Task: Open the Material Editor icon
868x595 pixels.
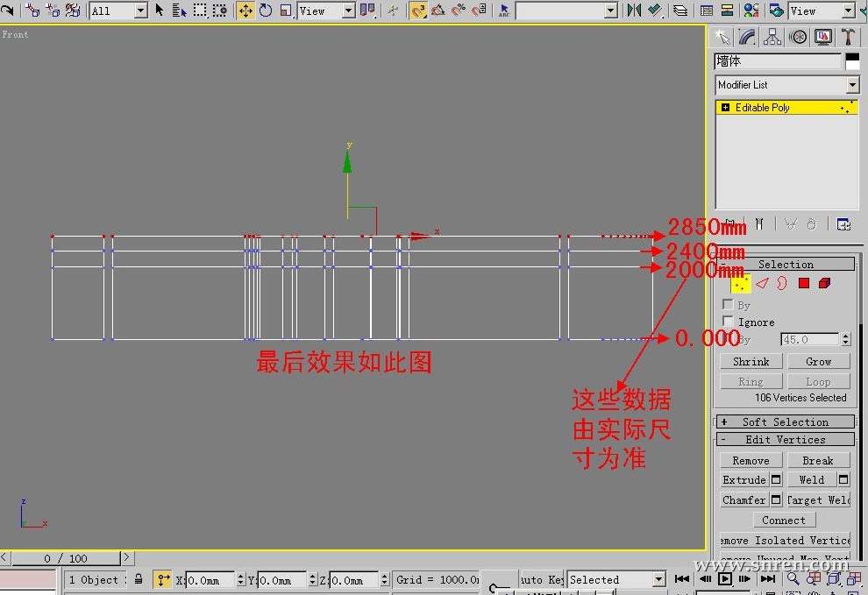Action: [751, 10]
